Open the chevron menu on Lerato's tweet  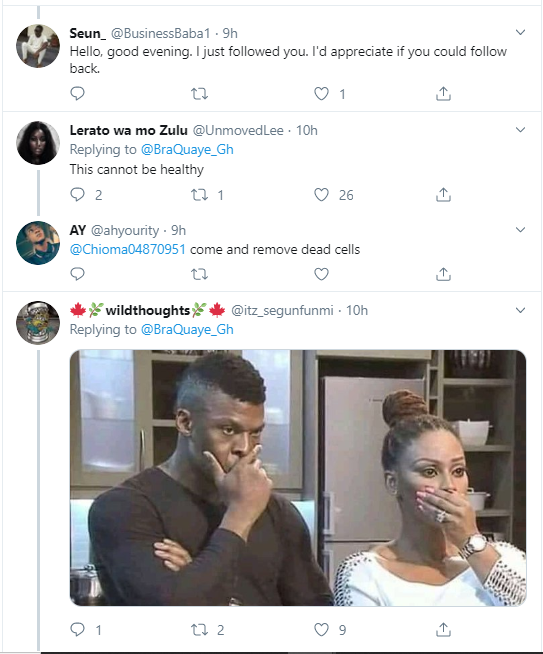tap(520, 130)
